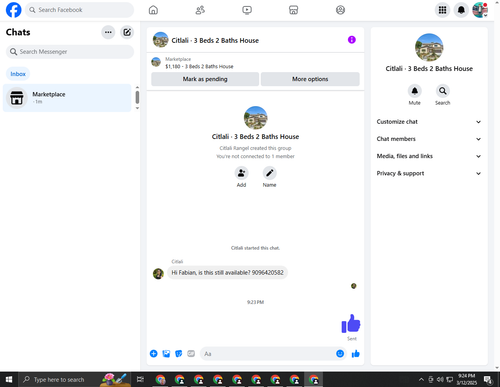Open the Home tab icon
Screen dimensions: 500x387
click(153, 10)
